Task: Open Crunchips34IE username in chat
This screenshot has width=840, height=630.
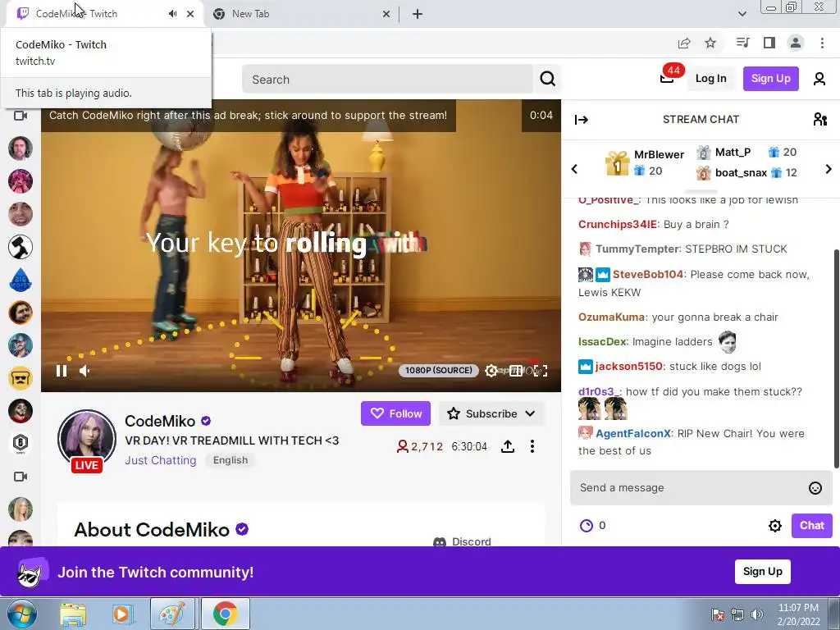Action: click(x=617, y=225)
